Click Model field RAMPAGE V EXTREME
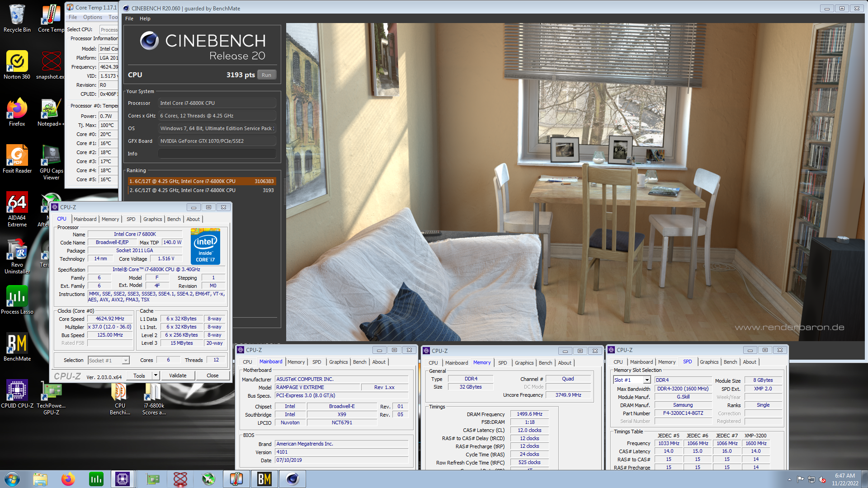Viewport: 868px width, 488px height. coord(318,387)
